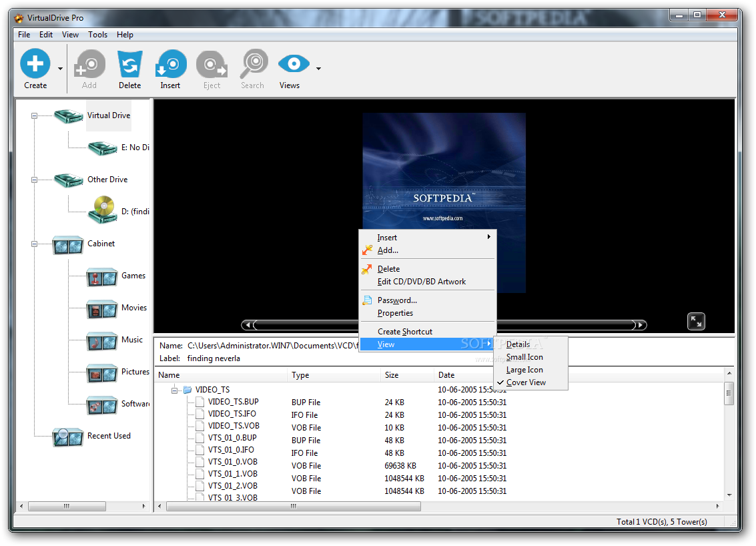Click the fullscreen icon below the cover view

pos(696,321)
